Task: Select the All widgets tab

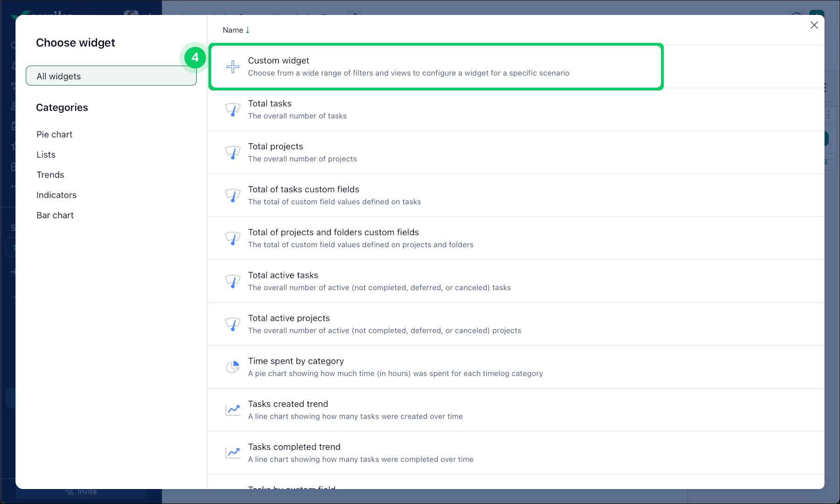Action: [x=111, y=76]
